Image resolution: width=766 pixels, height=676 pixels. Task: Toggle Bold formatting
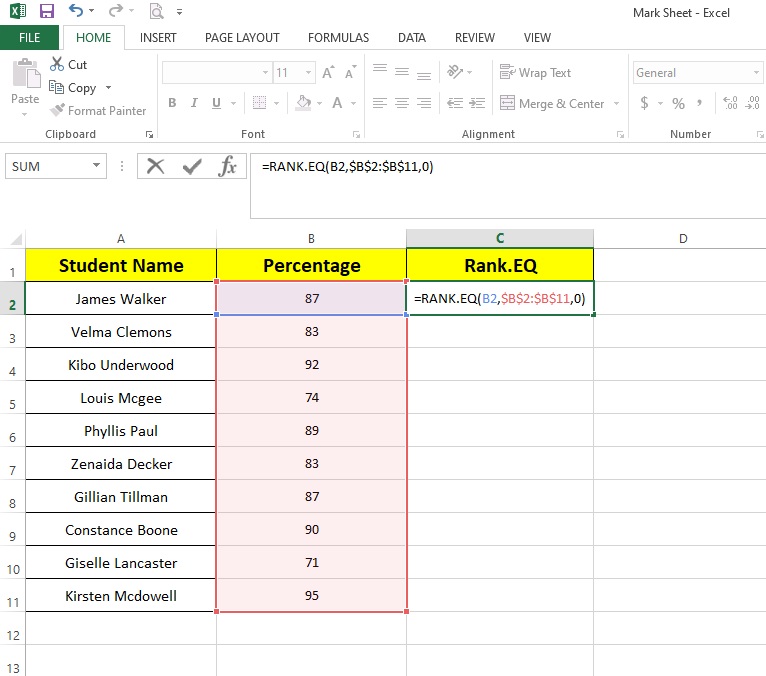pyautogui.click(x=172, y=103)
